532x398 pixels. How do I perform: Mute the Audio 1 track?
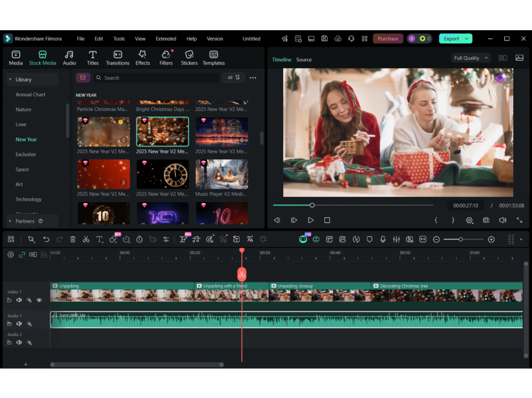(x=19, y=324)
